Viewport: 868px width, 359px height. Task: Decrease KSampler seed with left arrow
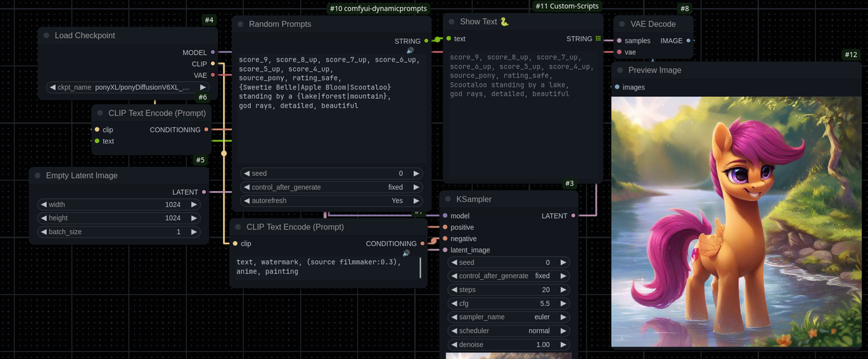point(454,262)
